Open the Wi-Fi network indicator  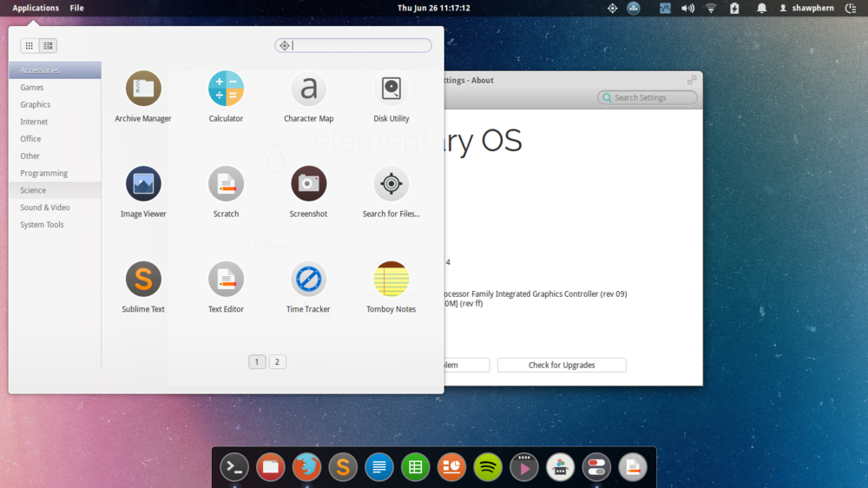click(x=711, y=8)
